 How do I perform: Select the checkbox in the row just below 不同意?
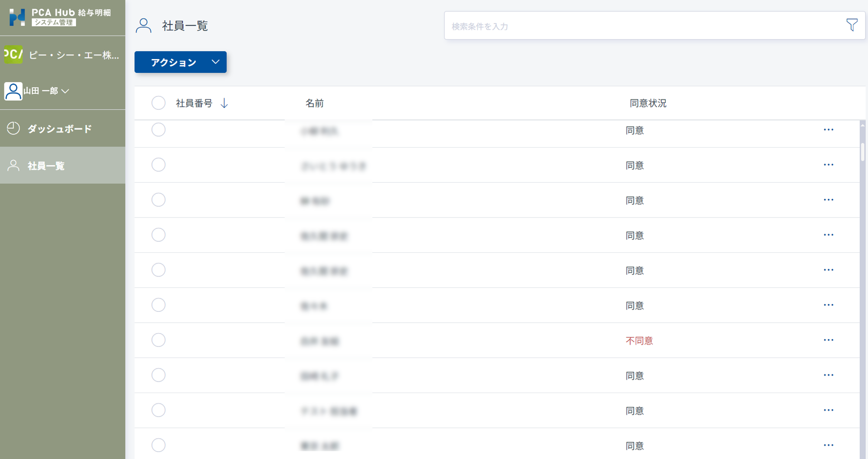158,375
